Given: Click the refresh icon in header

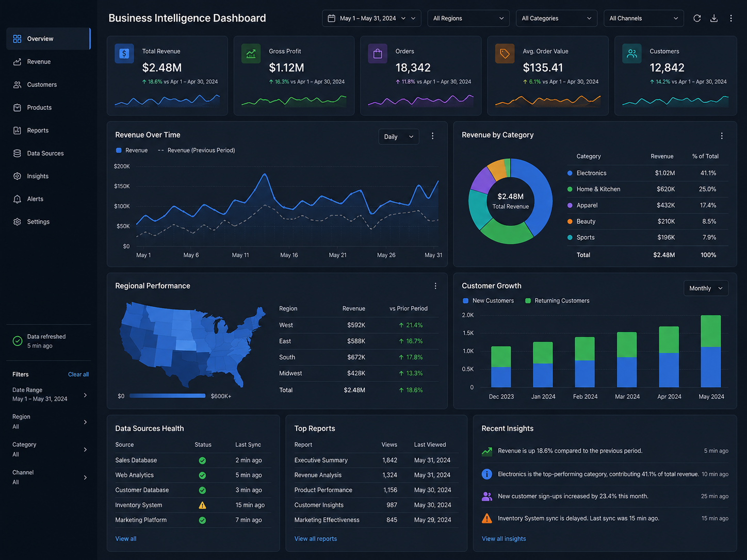Looking at the screenshot, I should click(697, 18).
